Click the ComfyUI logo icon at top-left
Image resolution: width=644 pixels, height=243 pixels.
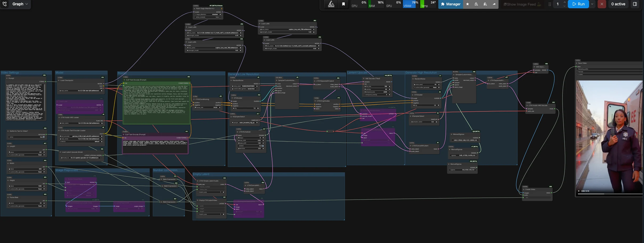click(x=5, y=4)
